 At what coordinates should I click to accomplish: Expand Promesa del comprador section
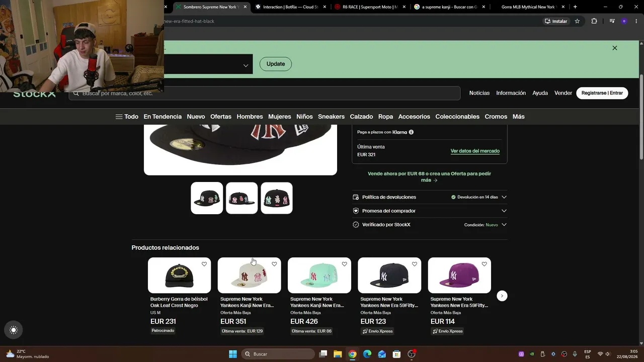(430, 211)
